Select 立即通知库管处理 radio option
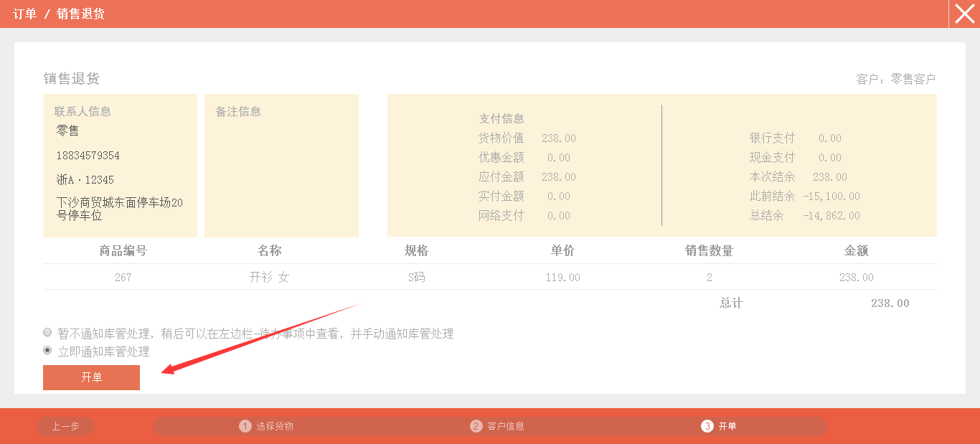Image resolution: width=980 pixels, height=444 pixels. tap(47, 351)
